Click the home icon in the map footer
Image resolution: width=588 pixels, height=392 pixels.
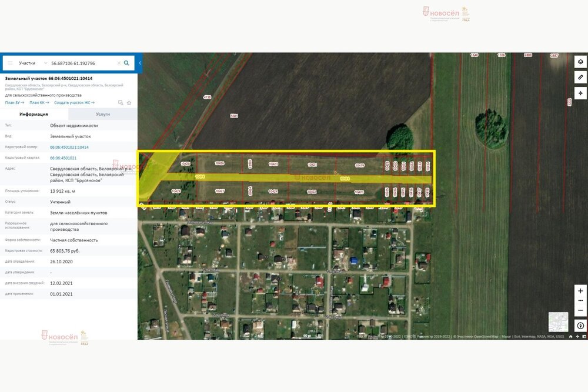(x=571, y=337)
